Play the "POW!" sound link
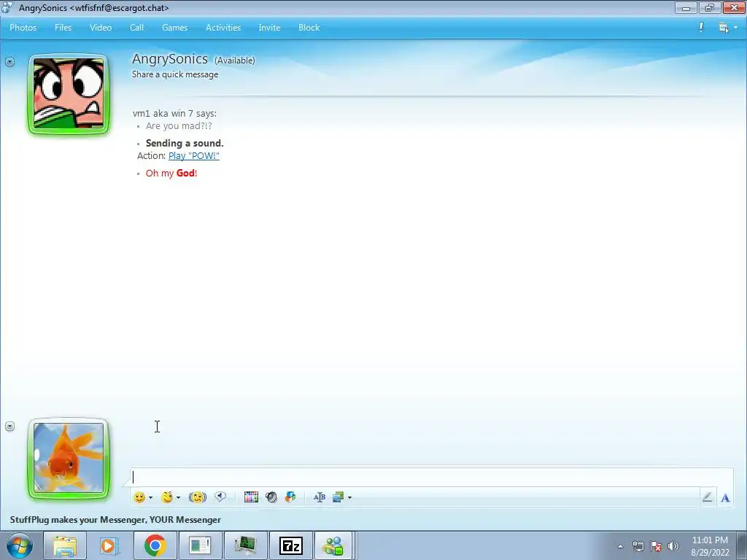Image resolution: width=747 pixels, height=560 pixels. click(194, 156)
